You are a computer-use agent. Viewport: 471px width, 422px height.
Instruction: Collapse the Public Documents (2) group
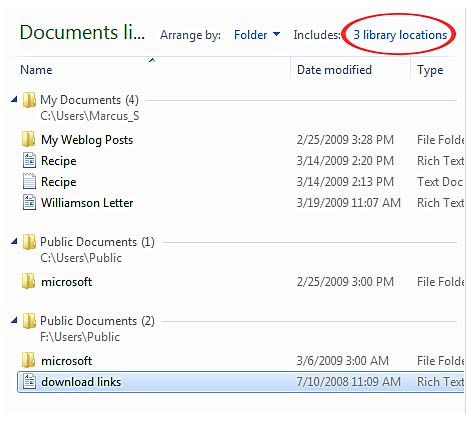click(x=14, y=320)
